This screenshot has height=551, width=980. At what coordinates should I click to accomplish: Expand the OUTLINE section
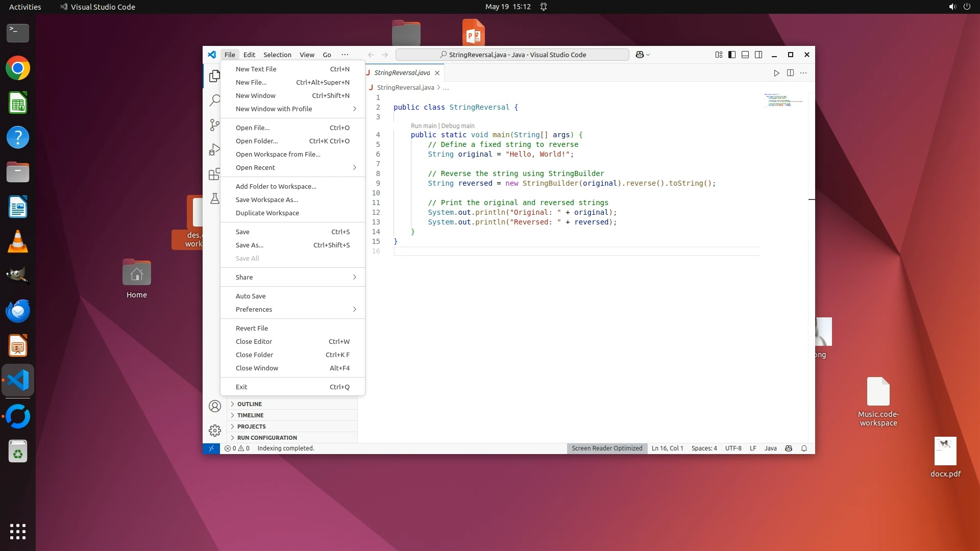pyautogui.click(x=249, y=404)
